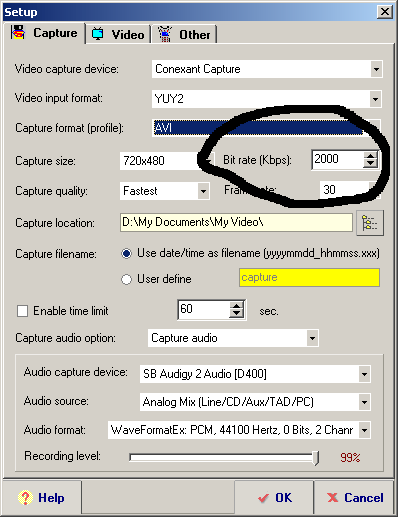The image size is (398, 517).
Task: Click the Capture tab icon
Action: [18, 32]
